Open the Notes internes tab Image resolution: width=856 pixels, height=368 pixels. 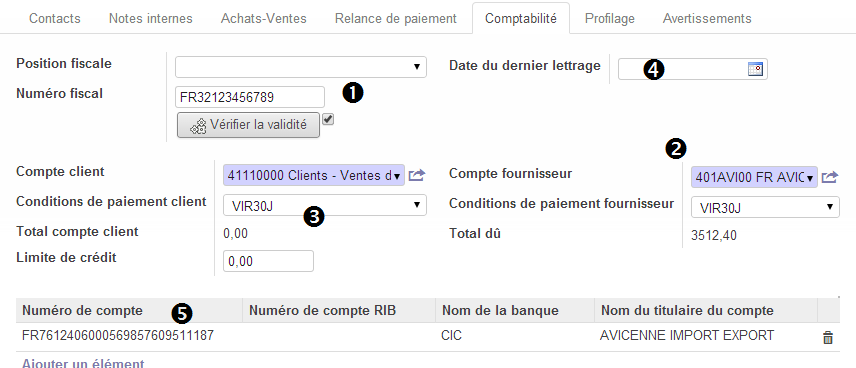click(x=151, y=19)
